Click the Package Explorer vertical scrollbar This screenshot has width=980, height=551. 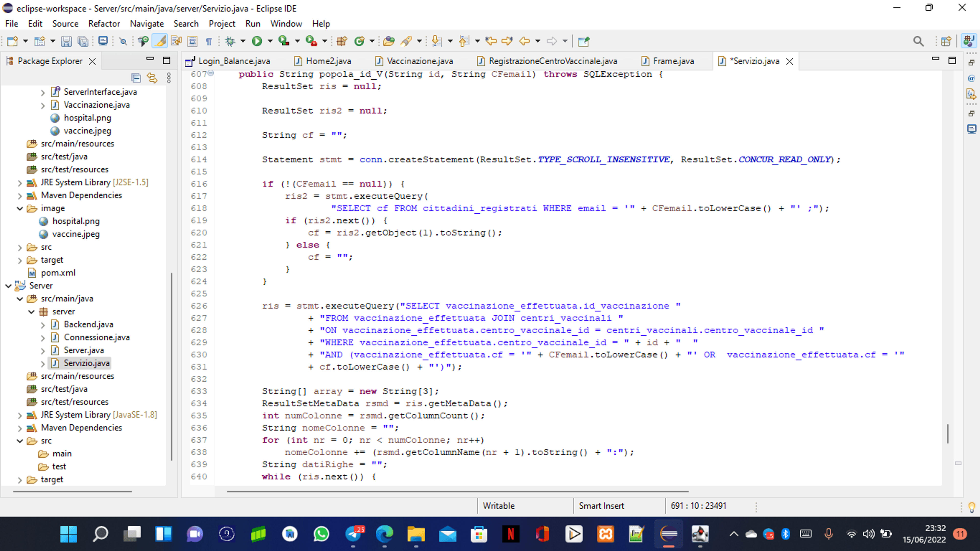171,367
